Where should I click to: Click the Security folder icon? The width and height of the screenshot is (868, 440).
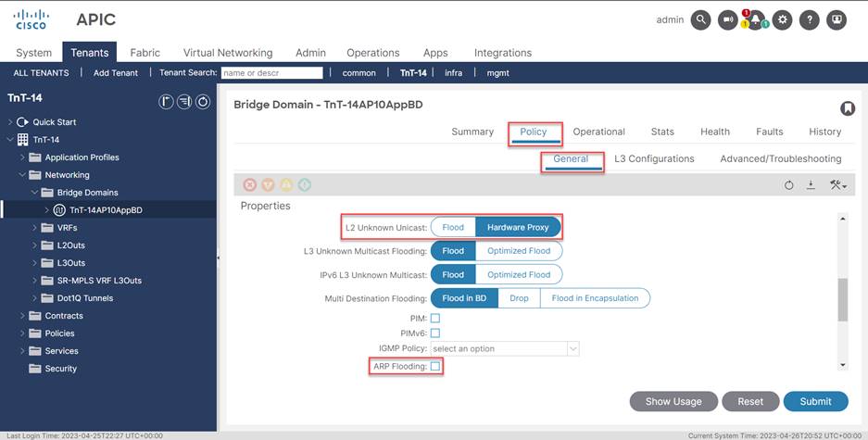(x=35, y=369)
